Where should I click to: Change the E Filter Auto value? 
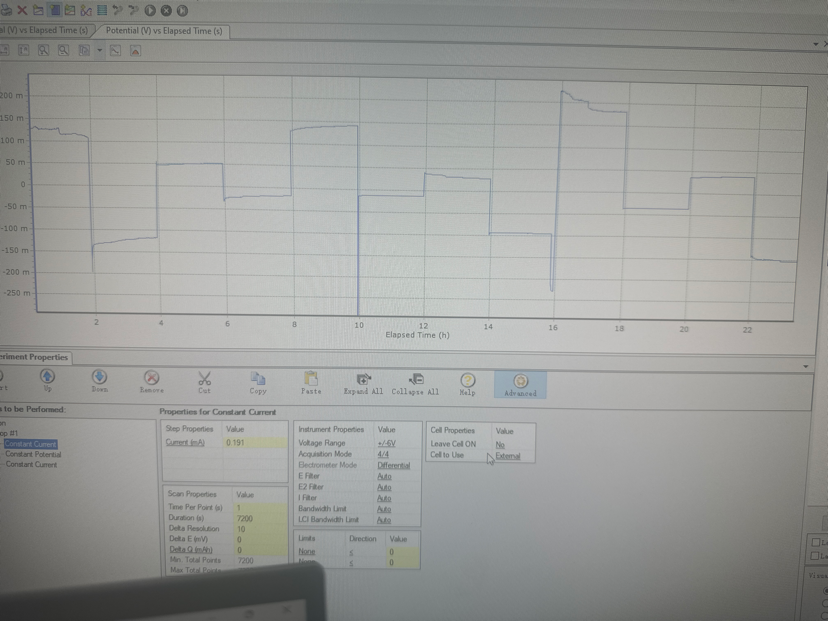pyautogui.click(x=384, y=476)
